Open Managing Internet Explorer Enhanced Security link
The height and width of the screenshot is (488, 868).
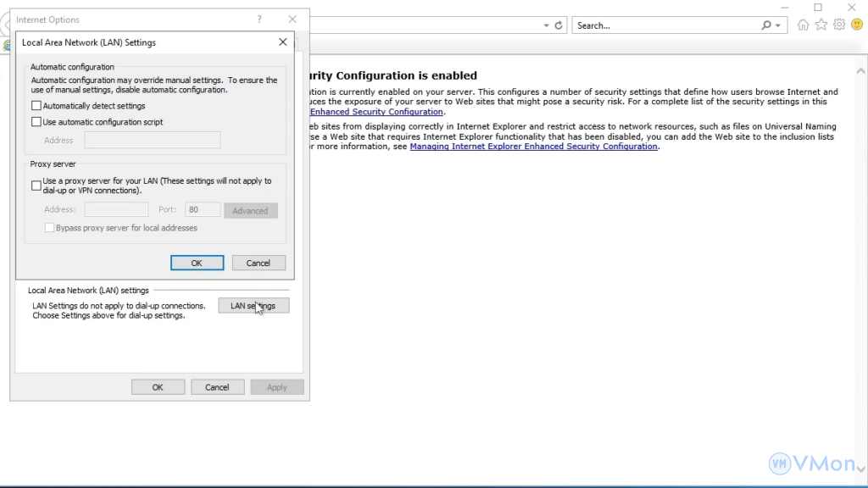point(533,147)
